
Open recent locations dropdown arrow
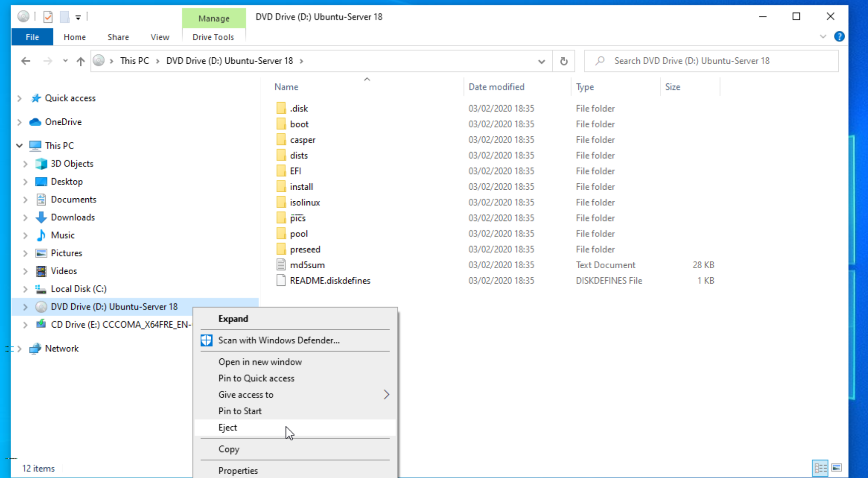[65, 61]
